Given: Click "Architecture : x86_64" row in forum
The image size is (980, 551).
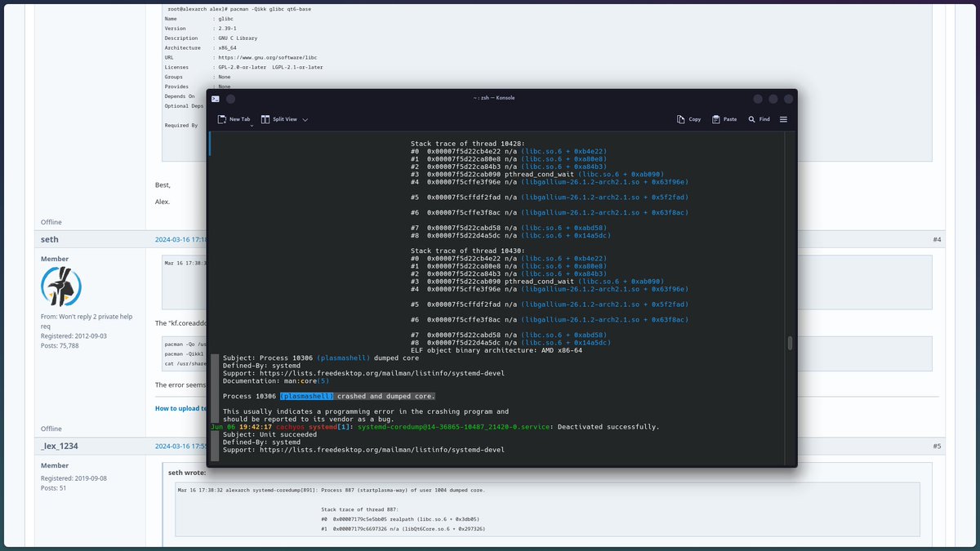Looking at the screenshot, I should tap(199, 47).
